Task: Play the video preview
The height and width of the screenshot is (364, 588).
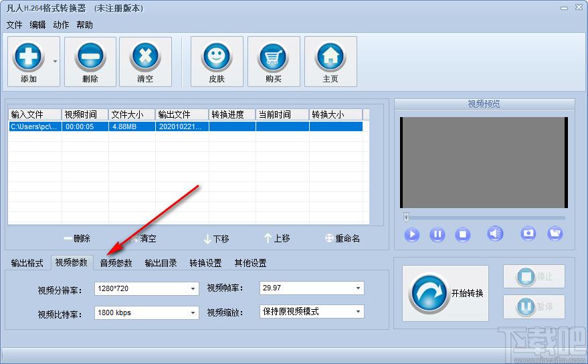Action: point(412,234)
